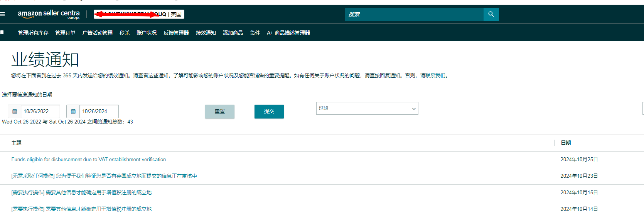This screenshot has height=212, width=644.
Task: Open the start date calendar picker icon
Action: tap(15, 111)
